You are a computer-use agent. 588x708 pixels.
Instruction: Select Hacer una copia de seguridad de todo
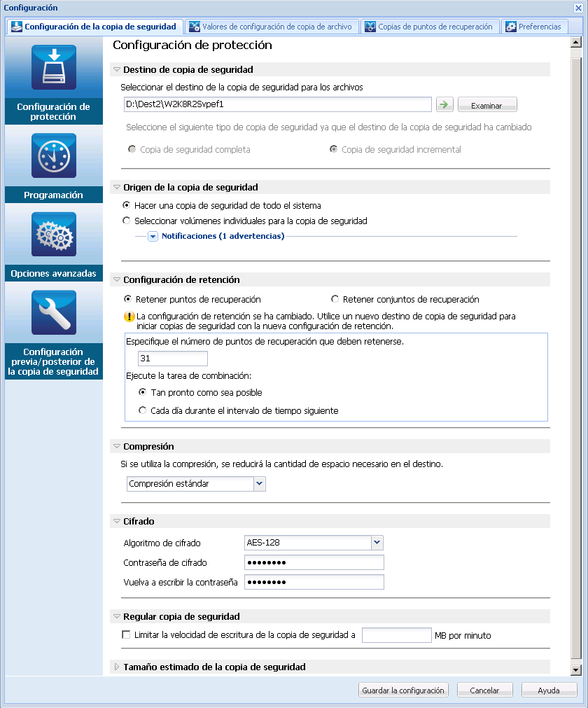(x=127, y=204)
